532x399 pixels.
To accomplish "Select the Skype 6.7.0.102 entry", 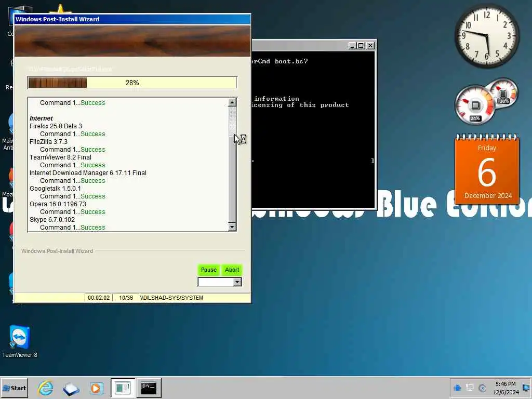I will 52,220.
